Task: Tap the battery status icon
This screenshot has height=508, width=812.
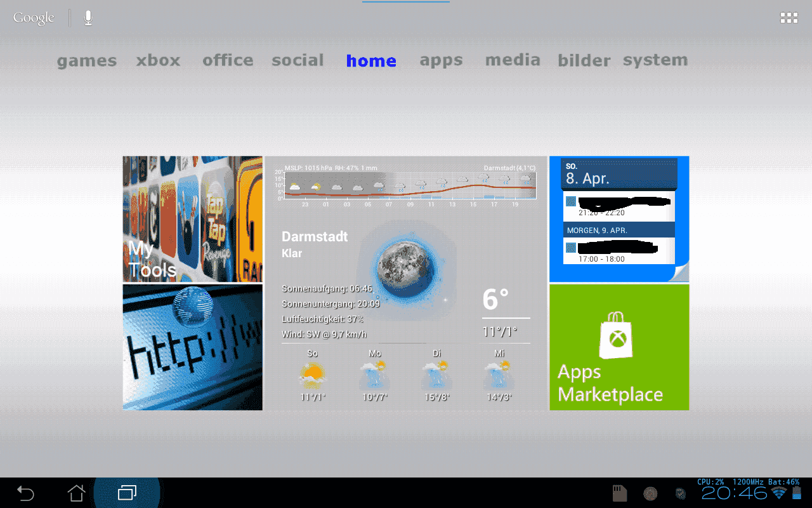Action: pos(797,493)
